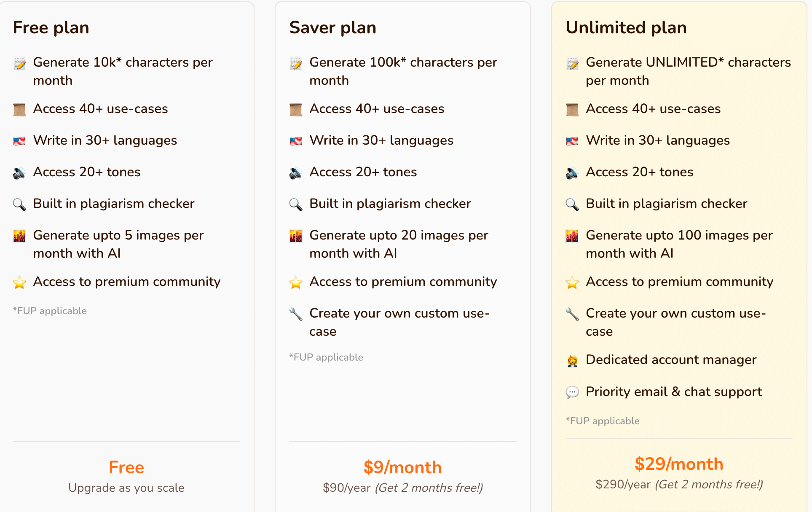Click the chat bubble support icon
Image resolution: width=812 pixels, height=512 pixels.
click(x=572, y=392)
